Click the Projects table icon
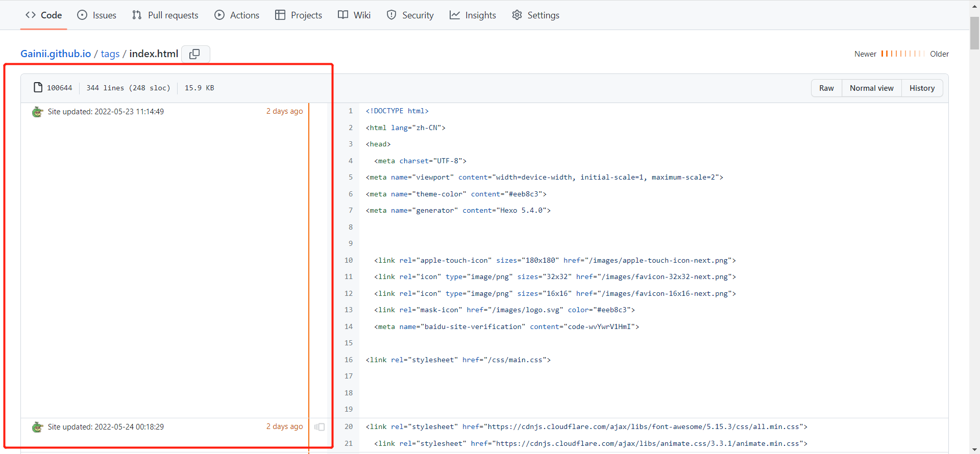This screenshot has width=980, height=454. (280, 15)
